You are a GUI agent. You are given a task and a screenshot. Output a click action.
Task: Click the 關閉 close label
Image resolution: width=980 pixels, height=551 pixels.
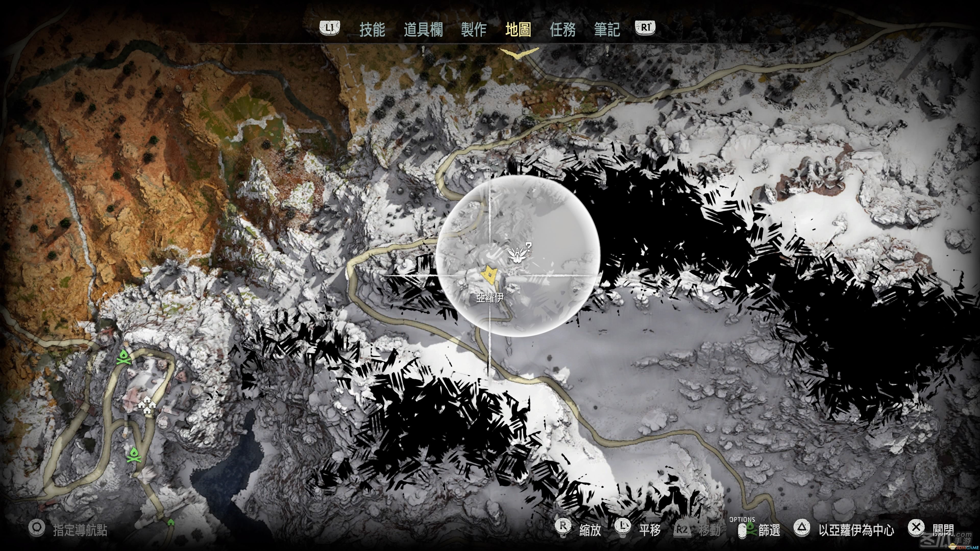(943, 530)
